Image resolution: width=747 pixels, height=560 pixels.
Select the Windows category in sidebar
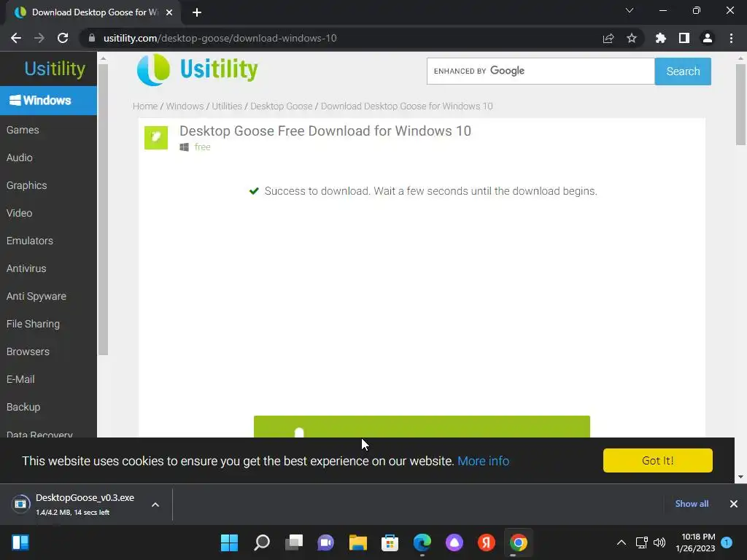pyautogui.click(x=48, y=101)
